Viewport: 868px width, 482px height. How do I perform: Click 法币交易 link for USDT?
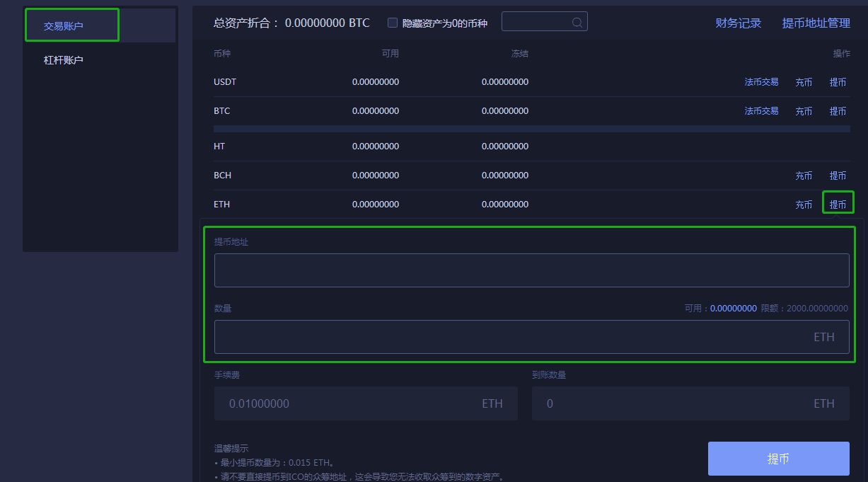[x=762, y=81]
